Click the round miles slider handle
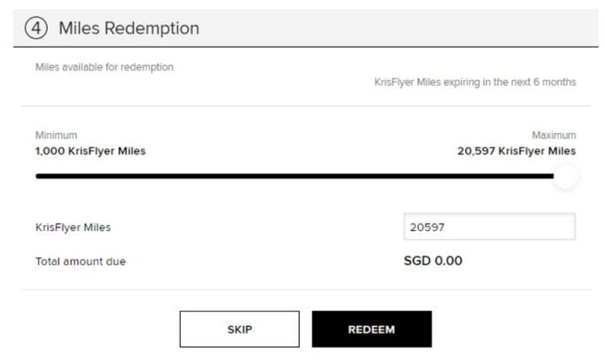This screenshot has width=605, height=364. (565, 176)
